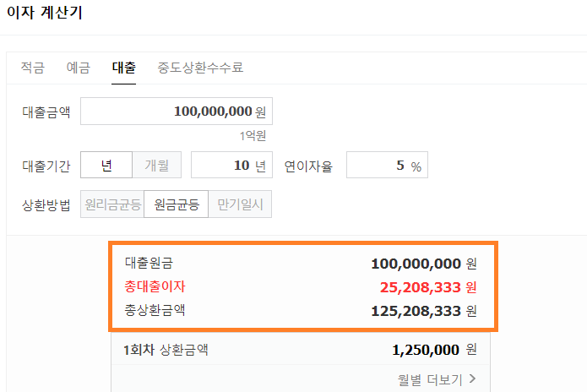Select 년 as loan period unit
Viewport: 587px width, 392px height.
[106, 165]
